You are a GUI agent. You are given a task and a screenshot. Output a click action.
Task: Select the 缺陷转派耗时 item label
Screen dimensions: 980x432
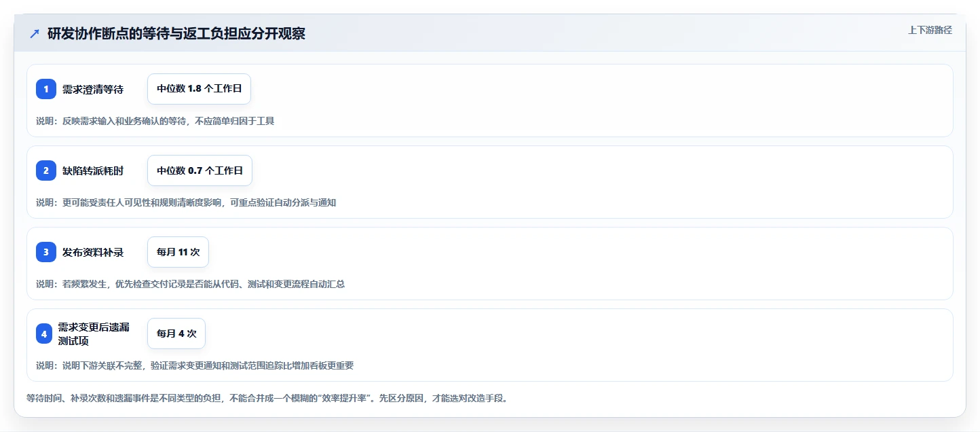pos(93,170)
